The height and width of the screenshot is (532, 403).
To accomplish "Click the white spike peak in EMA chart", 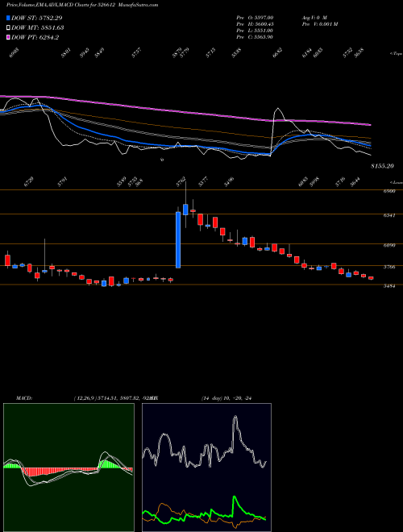I will coord(278,109).
